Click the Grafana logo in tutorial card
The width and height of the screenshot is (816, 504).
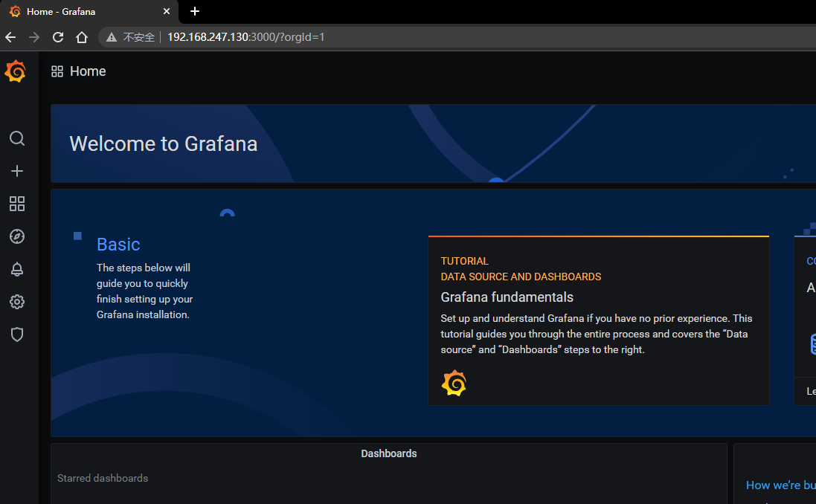pyautogui.click(x=454, y=383)
